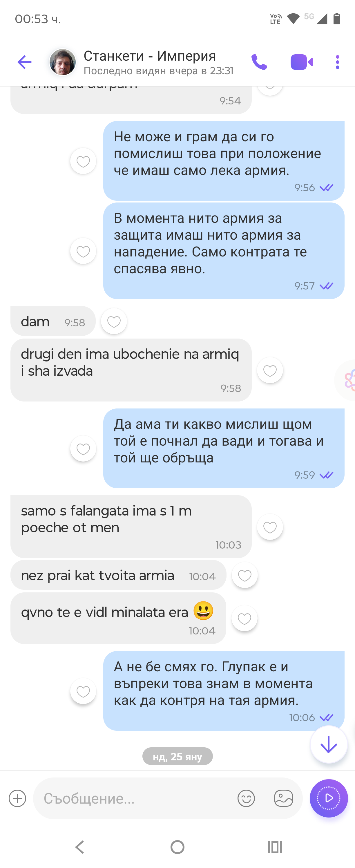Open the gallery image picker
Screen dimensions: 355x868
[284, 798]
